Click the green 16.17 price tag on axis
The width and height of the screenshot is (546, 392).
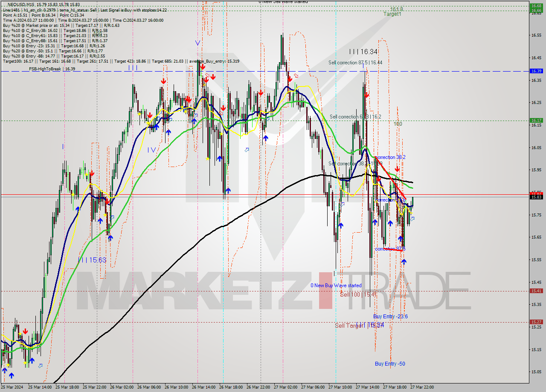click(536, 121)
